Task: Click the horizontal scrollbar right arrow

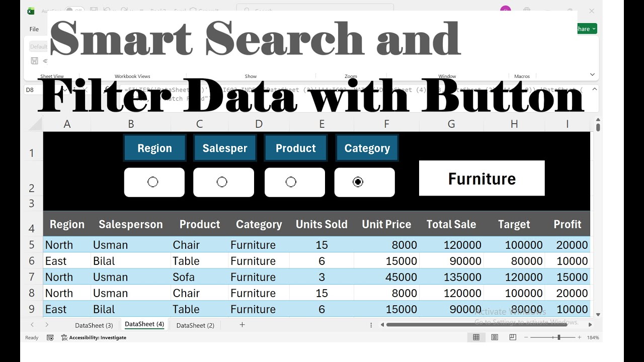Action: click(590, 325)
